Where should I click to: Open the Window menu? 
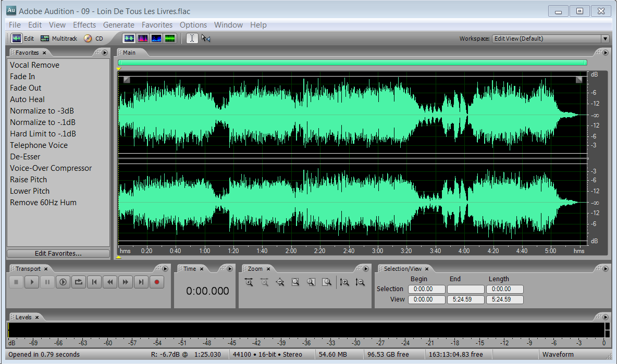pyautogui.click(x=228, y=25)
